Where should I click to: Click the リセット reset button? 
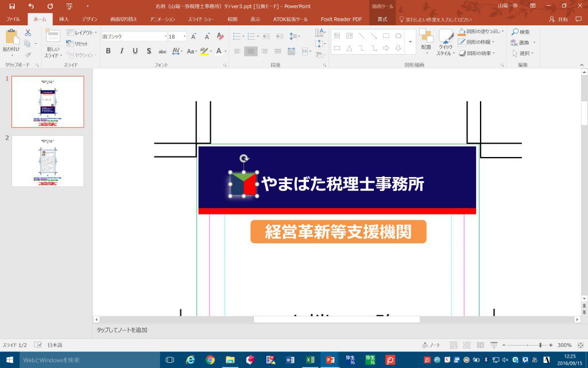(78, 44)
